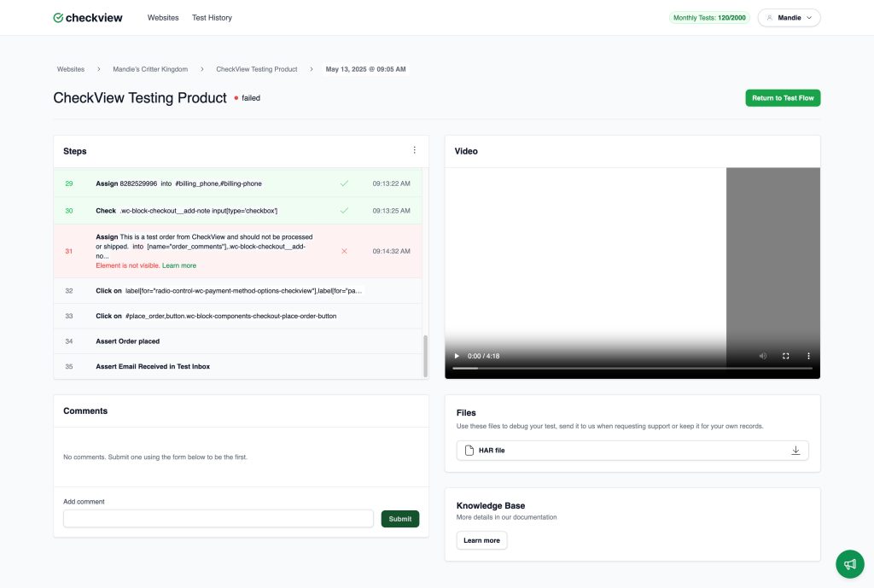Screen dimensions: 874x588
Task: Open the video player more options menu
Action: [x=808, y=356]
